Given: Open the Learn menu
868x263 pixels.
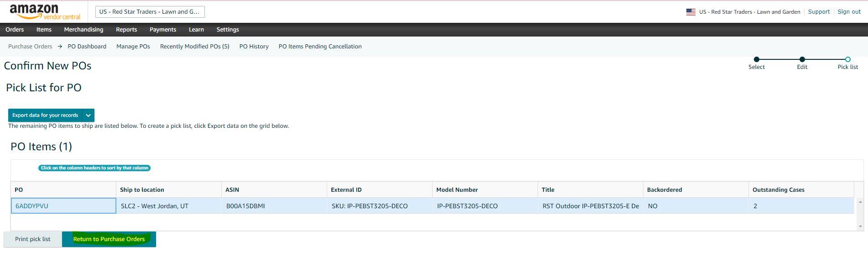Looking at the screenshot, I should pos(196,30).
